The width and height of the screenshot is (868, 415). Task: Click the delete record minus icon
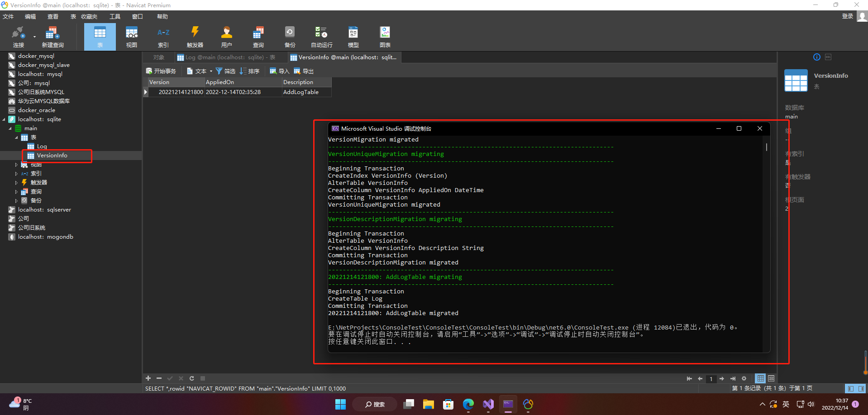[x=159, y=378]
